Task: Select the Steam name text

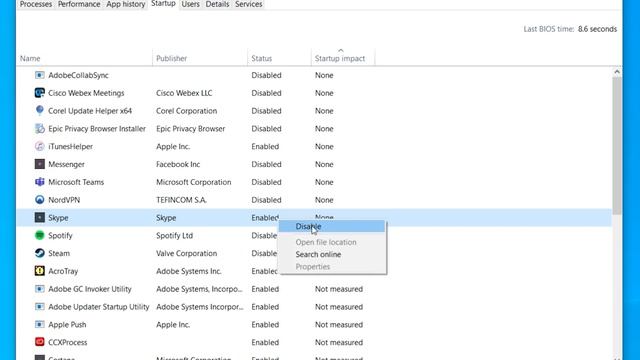Action: click(x=59, y=253)
